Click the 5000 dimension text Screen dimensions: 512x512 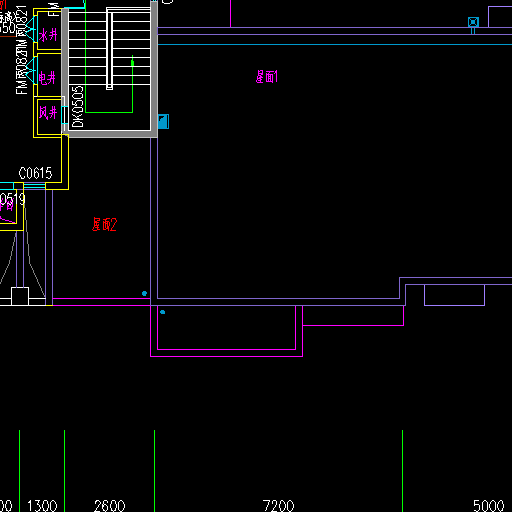point(489,506)
